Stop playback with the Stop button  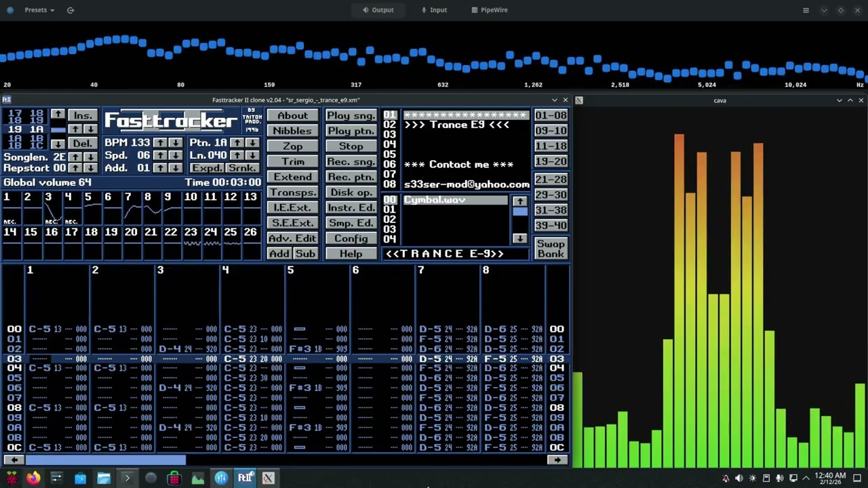351,146
